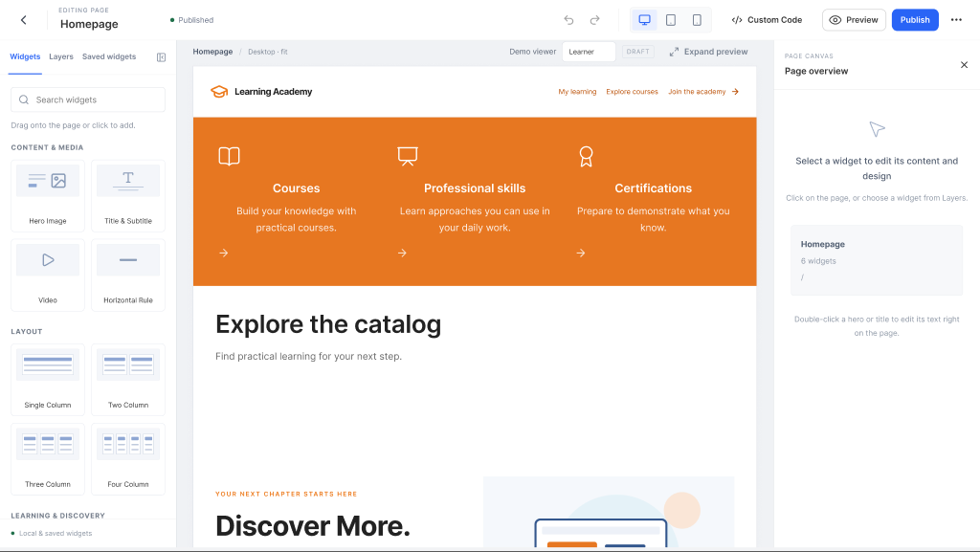This screenshot has height=552, width=980.
Task: Click the DRAFT badge
Action: tap(638, 52)
